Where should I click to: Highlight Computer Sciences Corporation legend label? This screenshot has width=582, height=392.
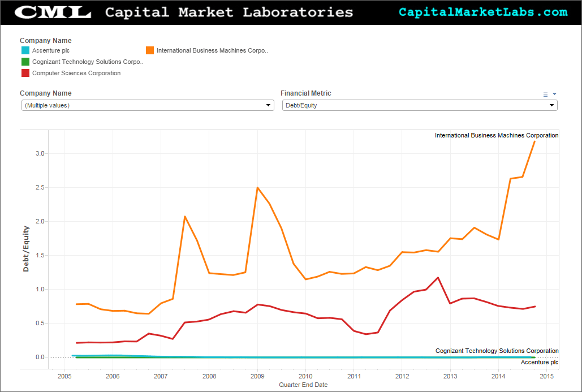(x=76, y=74)
